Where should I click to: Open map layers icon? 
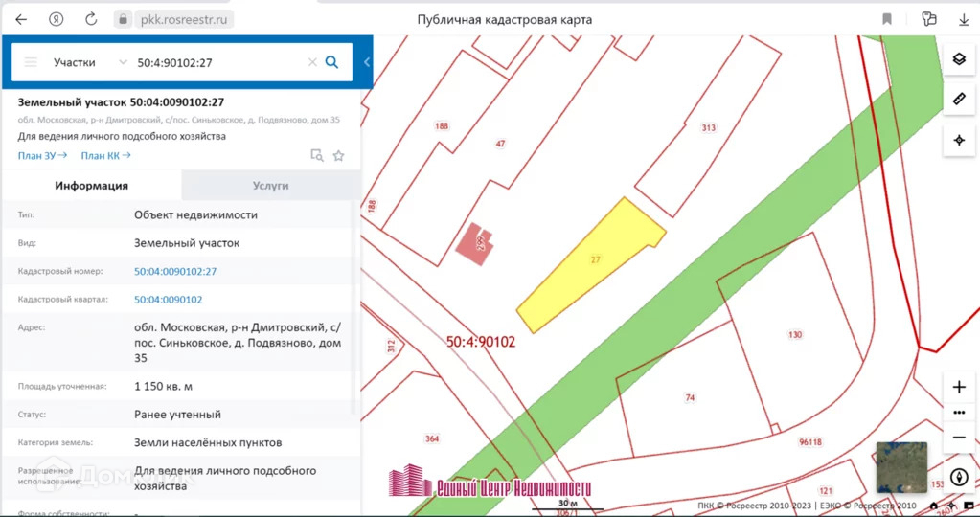959,60
